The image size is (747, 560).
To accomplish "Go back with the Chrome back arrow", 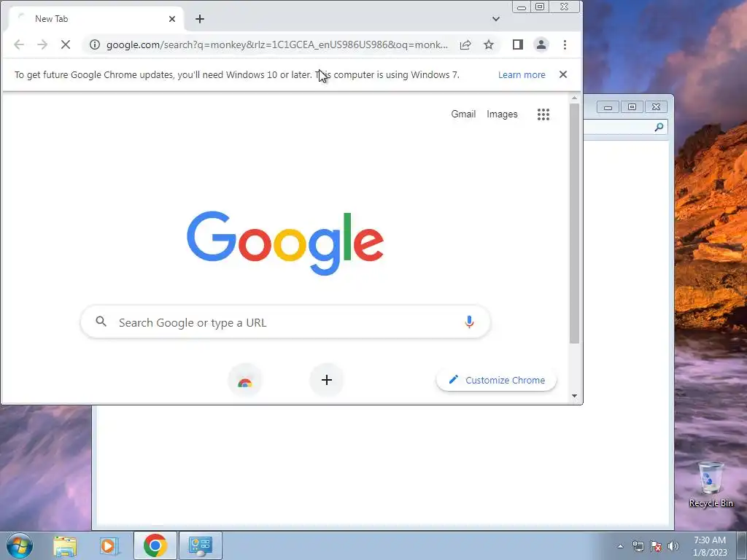I will click(19, 44).
